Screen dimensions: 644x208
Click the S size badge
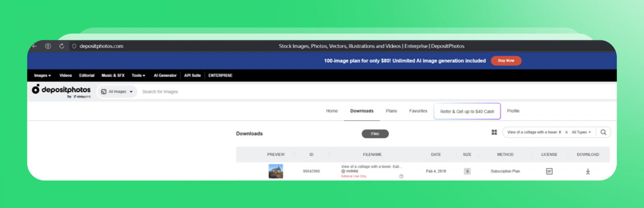(x=467, y=171)
